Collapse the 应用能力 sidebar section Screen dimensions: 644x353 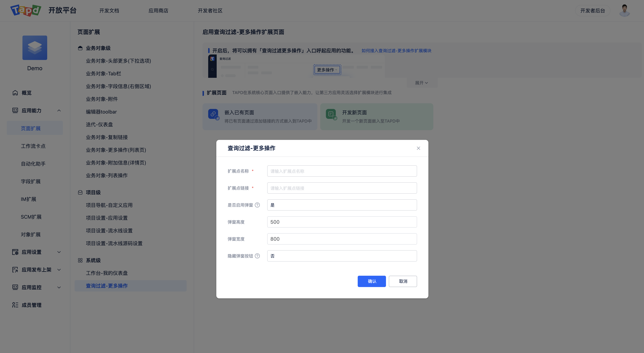59,110
